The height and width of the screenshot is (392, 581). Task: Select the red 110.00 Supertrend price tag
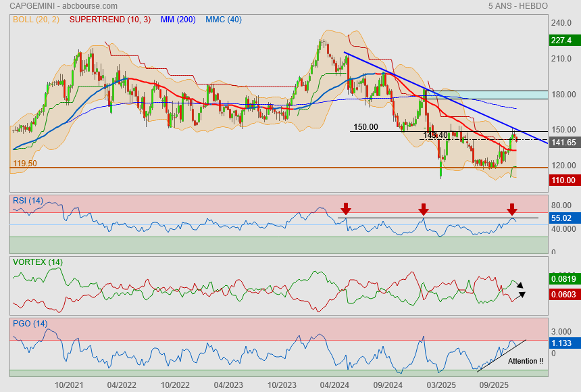click(x=562, y=180)
